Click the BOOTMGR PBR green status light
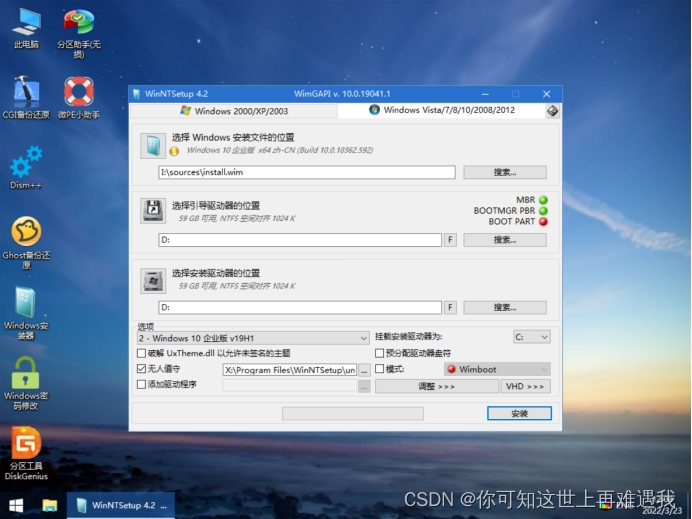This screenshot has height=519, width=692. point(543,211)
